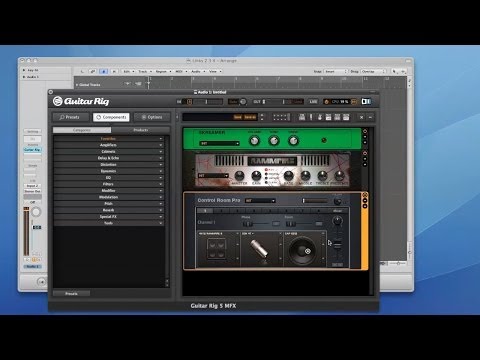
Task: Expand the Distortion category
Action: (109, 165)
